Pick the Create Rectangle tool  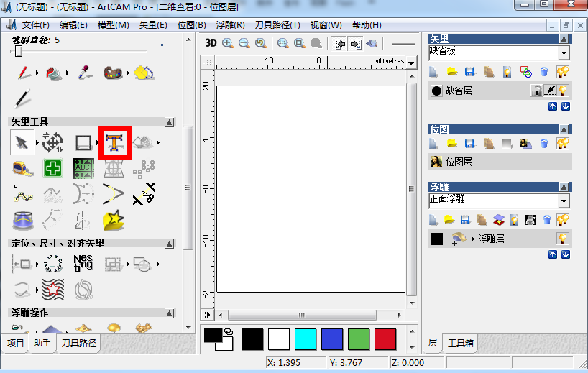pos(83,143)
